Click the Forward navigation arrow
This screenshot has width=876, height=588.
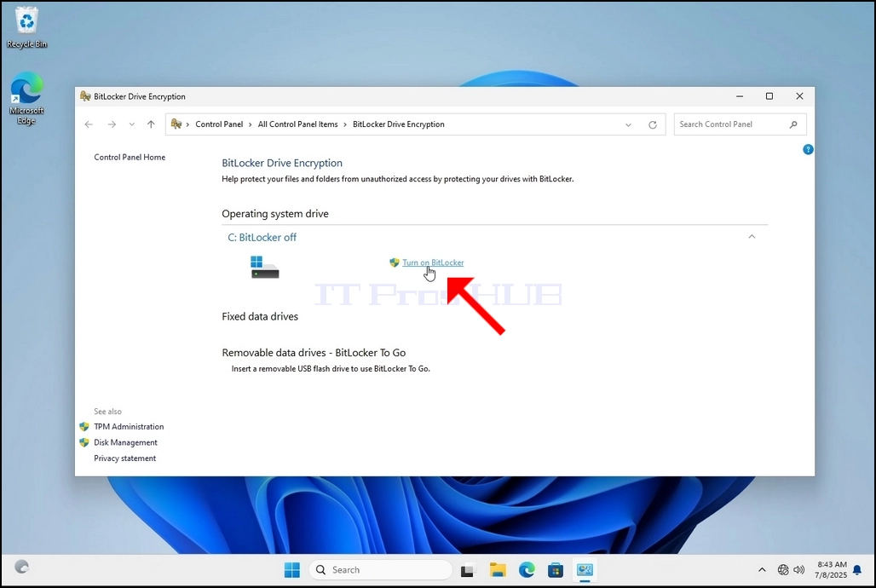click(112, 124)
